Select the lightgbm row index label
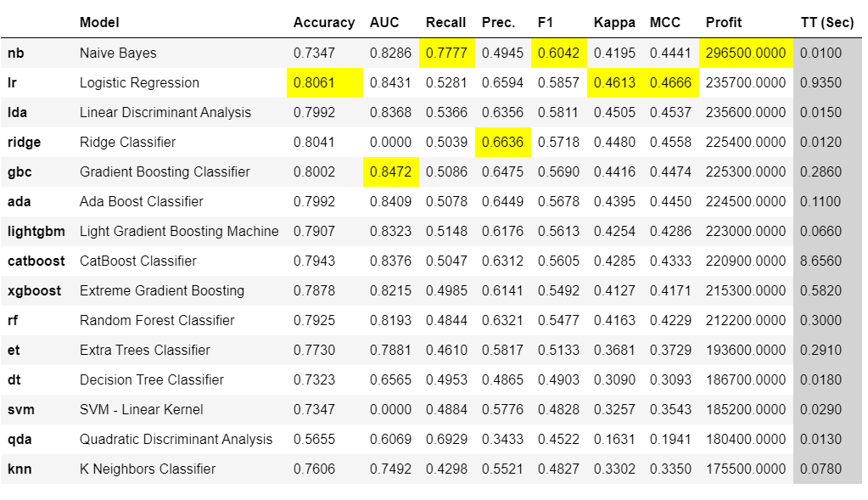 tap(36, 232)
